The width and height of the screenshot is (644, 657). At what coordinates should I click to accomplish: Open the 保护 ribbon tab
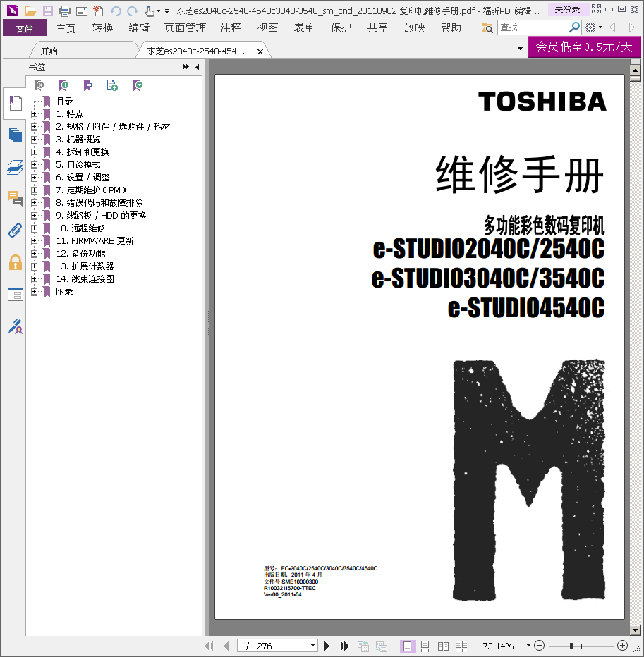click(341, 28)
